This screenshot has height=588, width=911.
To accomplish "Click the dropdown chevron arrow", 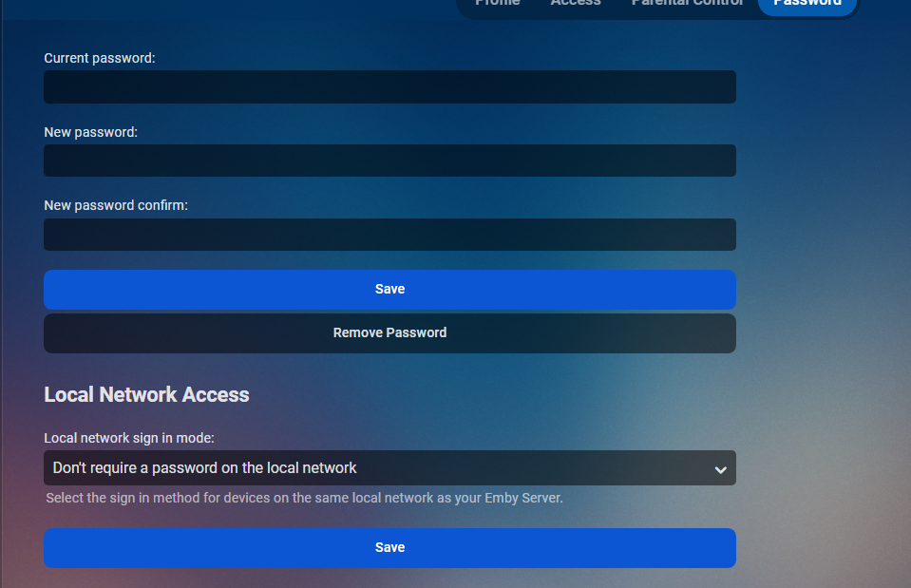I will coord(720,469).
